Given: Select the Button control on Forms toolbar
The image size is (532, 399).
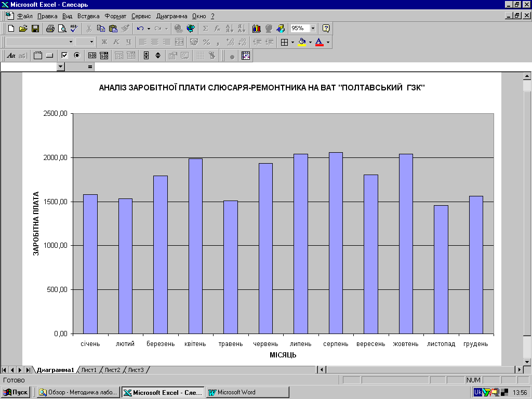Looking at the screenshot, I should point(50,55).
